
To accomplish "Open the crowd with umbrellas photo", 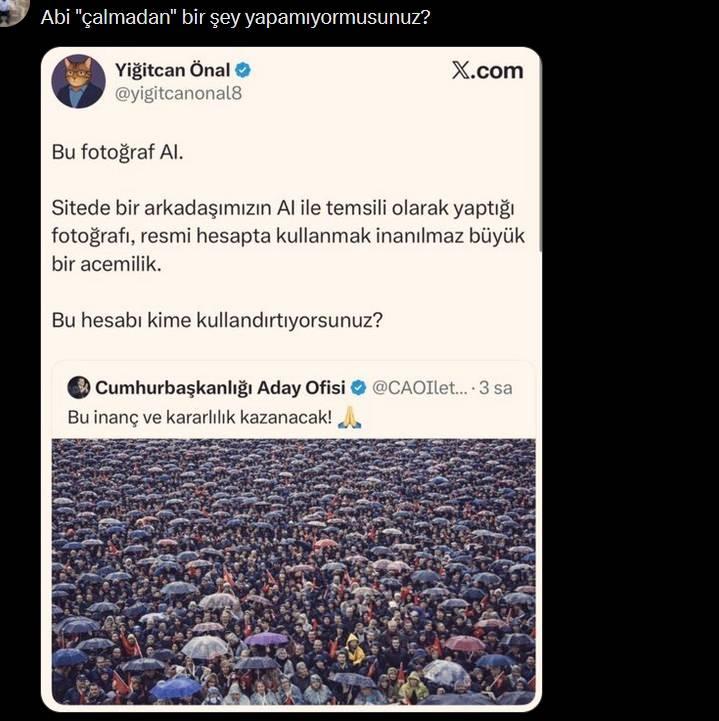I will coord(294,572).
